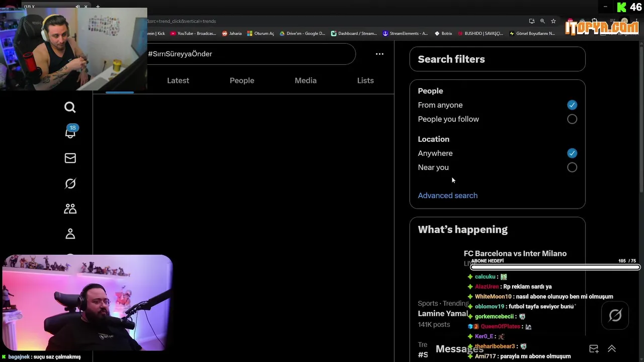The height and width of the screenshot is (362, 644).
Task: Click the 141K posts text
Action: [x=434, y=325]
